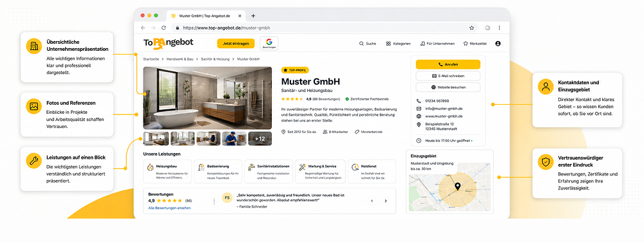Click the info@muster-gmbh.de email address

[444, 109]
